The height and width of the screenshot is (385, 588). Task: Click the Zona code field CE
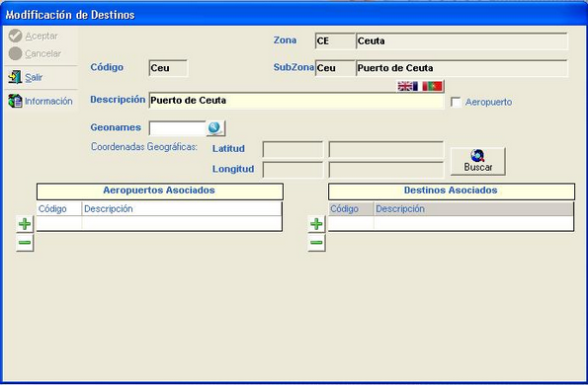pos(335,41)
